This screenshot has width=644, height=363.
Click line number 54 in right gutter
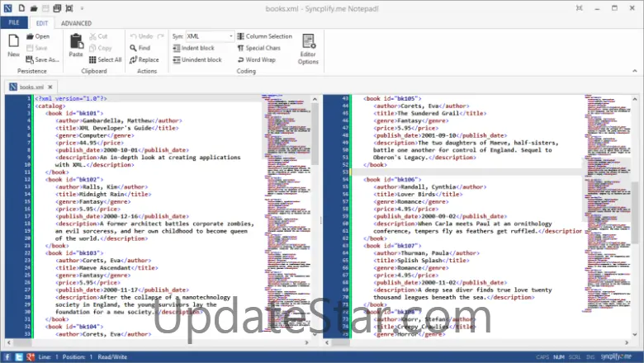pyautogui.click(x=345, y=179)
